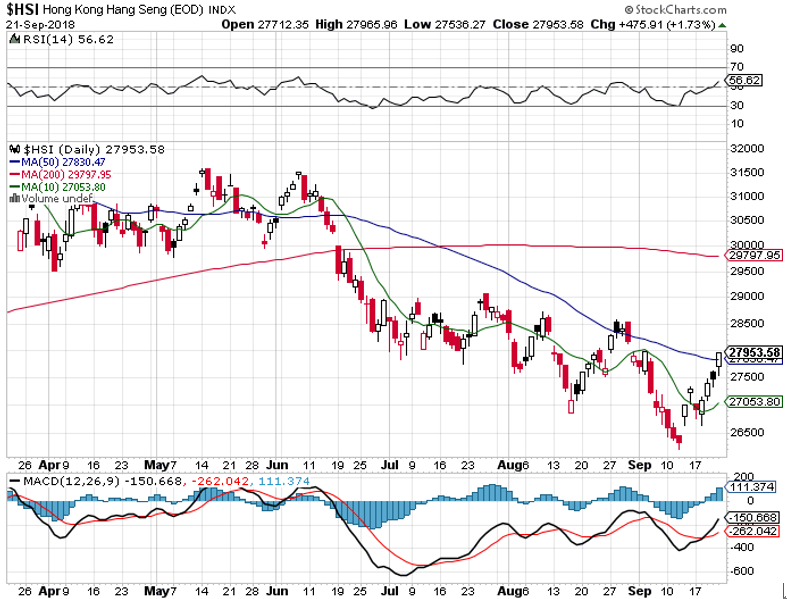Click the RSI 56.62 value tag
The image size is (787, 599).
point(744,80)
